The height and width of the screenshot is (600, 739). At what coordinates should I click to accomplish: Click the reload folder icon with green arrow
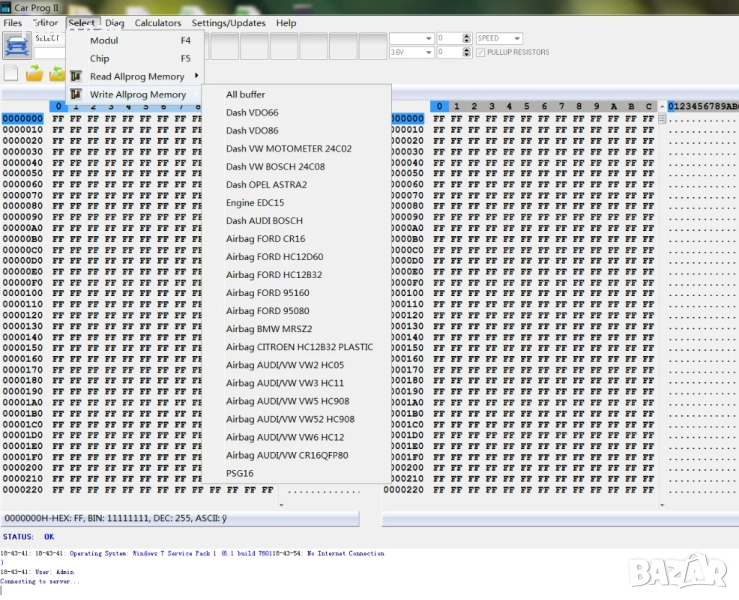coord(57,74)
